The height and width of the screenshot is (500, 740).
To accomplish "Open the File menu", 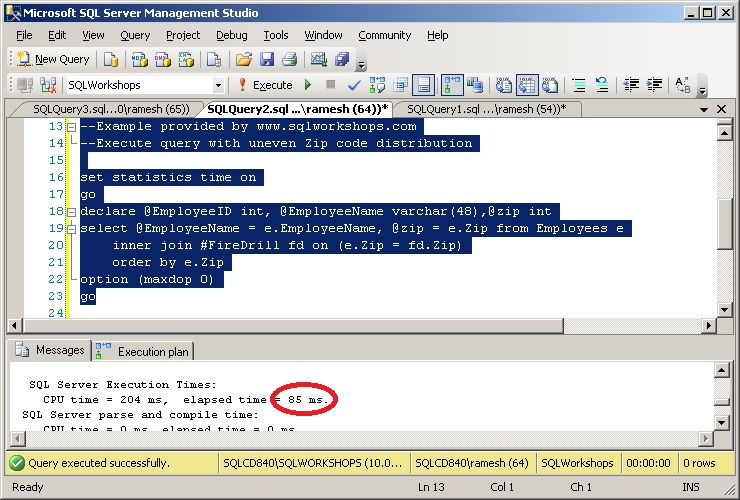I will (24, 35).
